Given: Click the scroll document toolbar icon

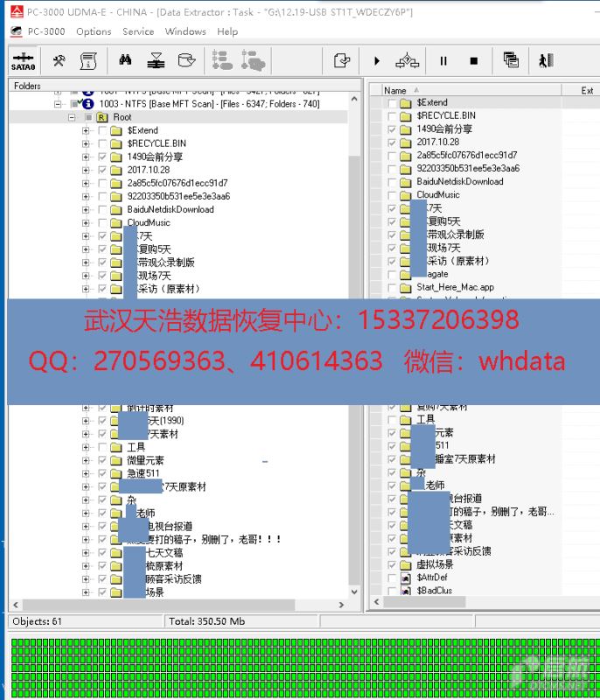Looking at the screenshot, I should coord(87,61).
